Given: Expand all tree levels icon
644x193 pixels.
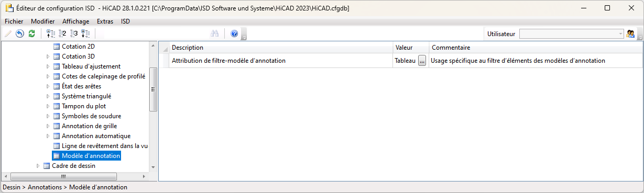Looking at the screenshot, I should pos(85,33).
